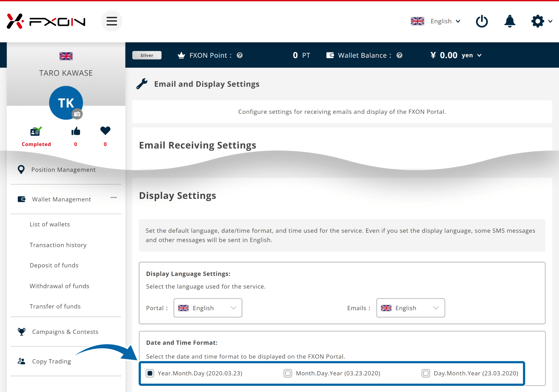Open the Portal language dropdown

pos(208,308)
